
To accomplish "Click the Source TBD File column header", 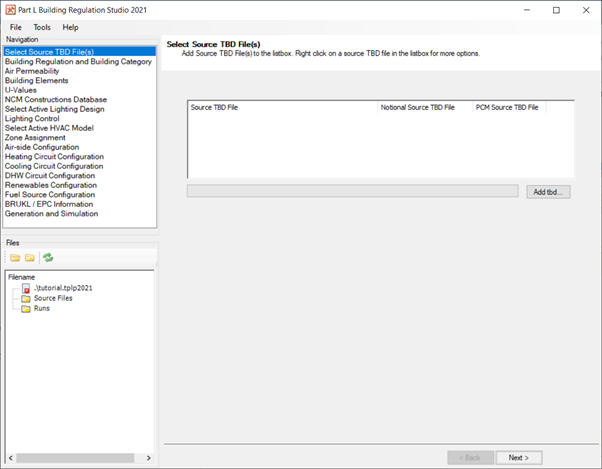I will coord(283,107).
